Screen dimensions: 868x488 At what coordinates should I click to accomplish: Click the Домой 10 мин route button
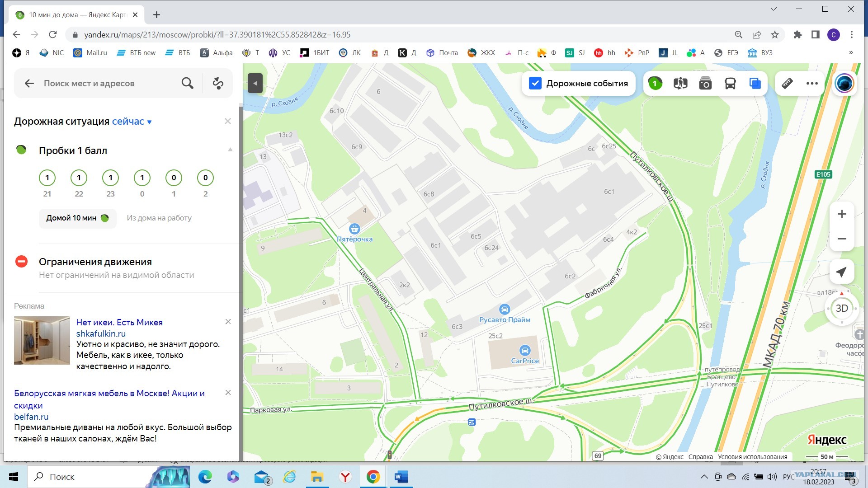click(77, 218)
